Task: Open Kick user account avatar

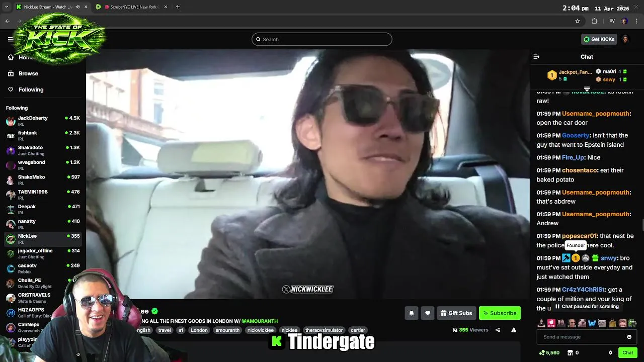Action: point(625,39)
